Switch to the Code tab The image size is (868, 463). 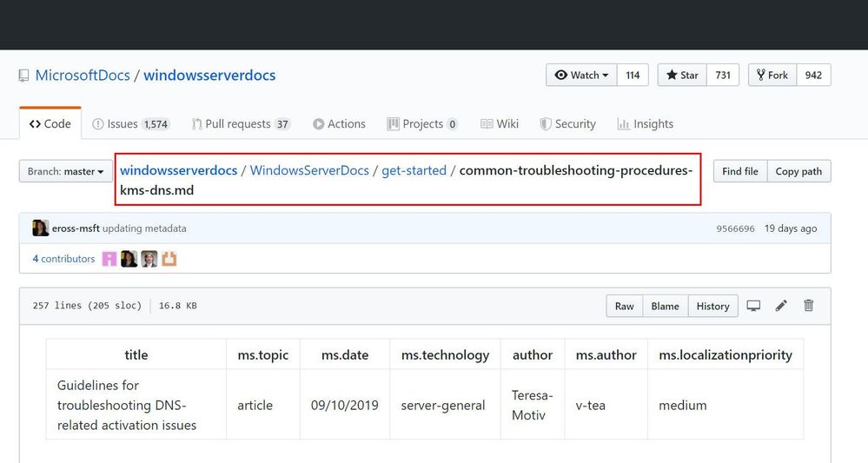[x=50, y=124]
